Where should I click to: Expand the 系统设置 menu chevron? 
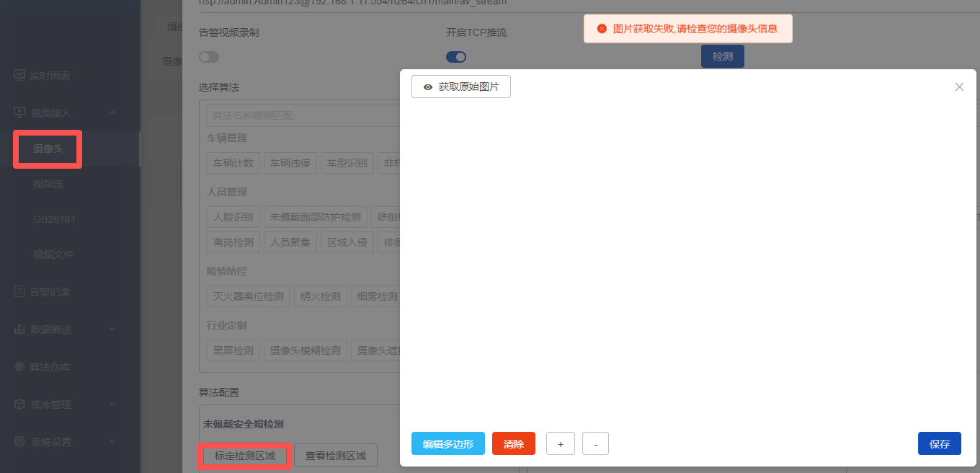coord(112,442)
